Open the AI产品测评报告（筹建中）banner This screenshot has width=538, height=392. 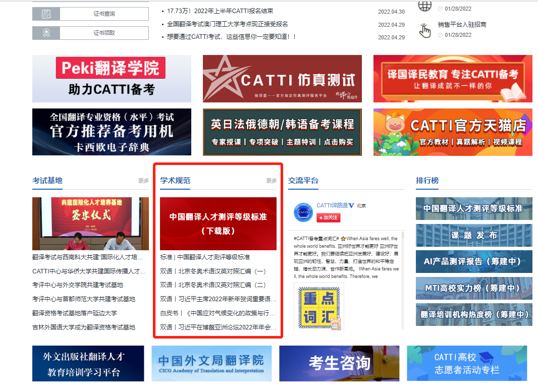pos(474,262)
